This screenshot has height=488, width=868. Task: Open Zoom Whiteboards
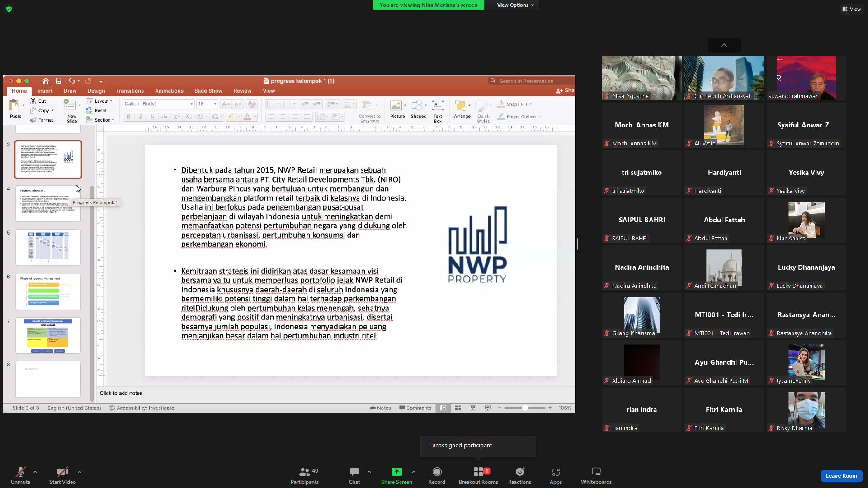point(596,476)
